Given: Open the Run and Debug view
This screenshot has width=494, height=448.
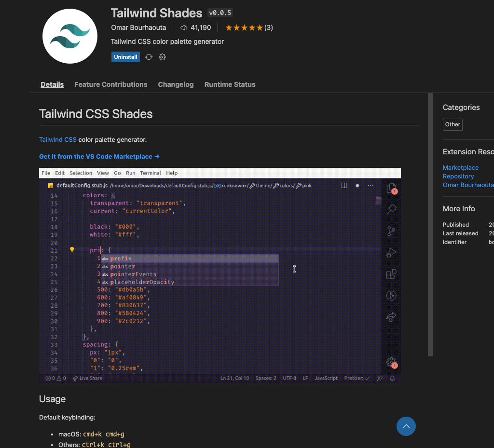Looking at the screenshot, I should click(391, 253).
